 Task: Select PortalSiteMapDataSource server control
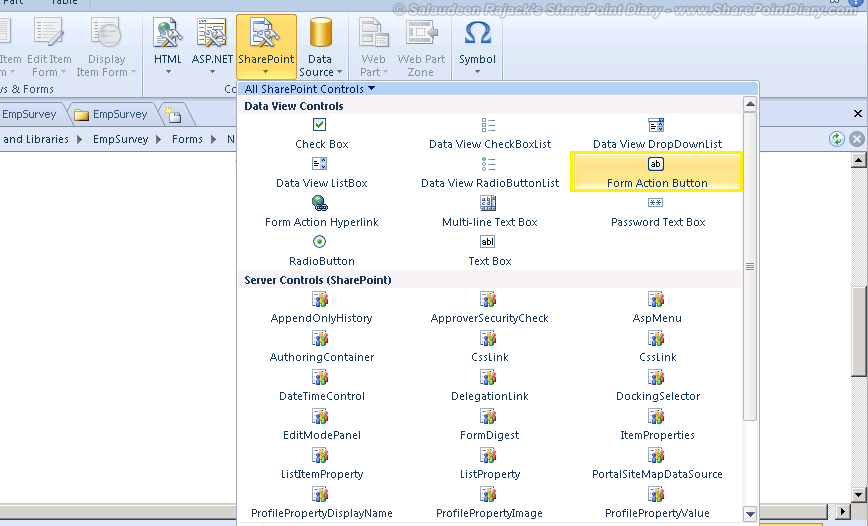click(x=657, y=463)
